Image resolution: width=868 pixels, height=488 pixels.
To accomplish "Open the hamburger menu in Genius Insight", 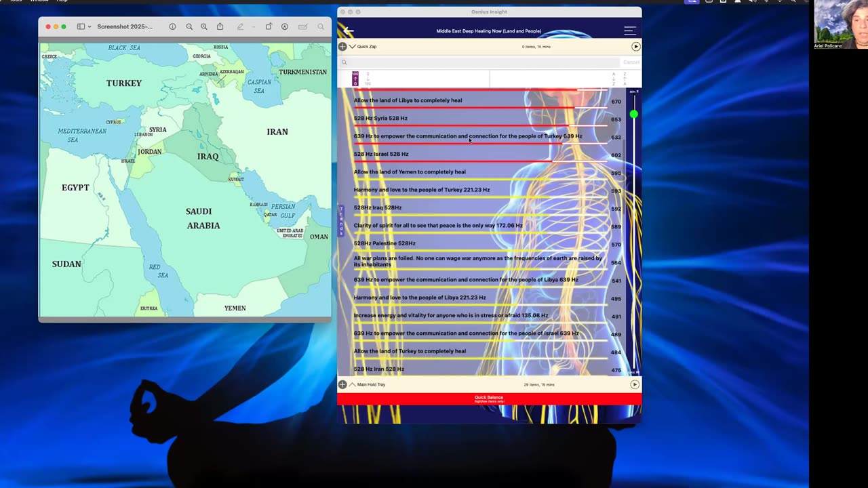I will pyautogui.click(x=629, y=30).
